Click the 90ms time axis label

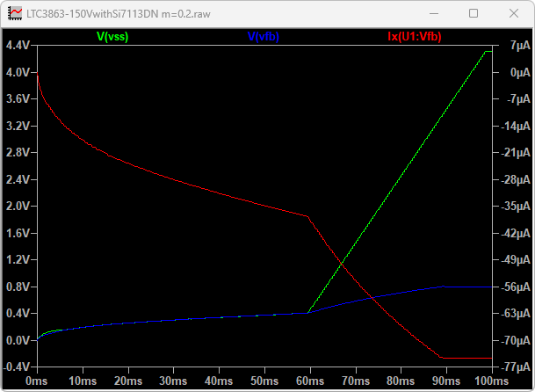(x=446, y=381)
